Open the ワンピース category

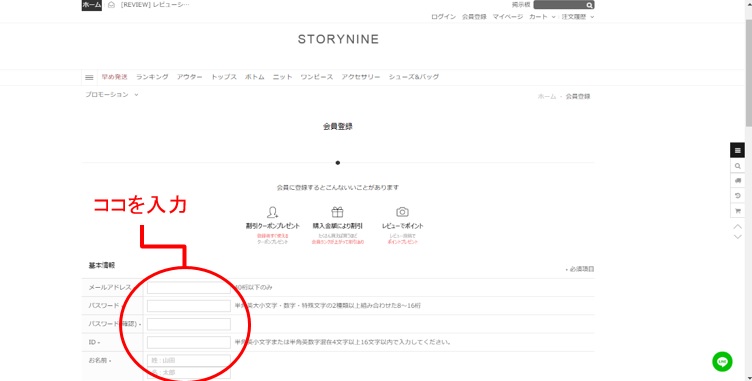(x=317, y=77)
